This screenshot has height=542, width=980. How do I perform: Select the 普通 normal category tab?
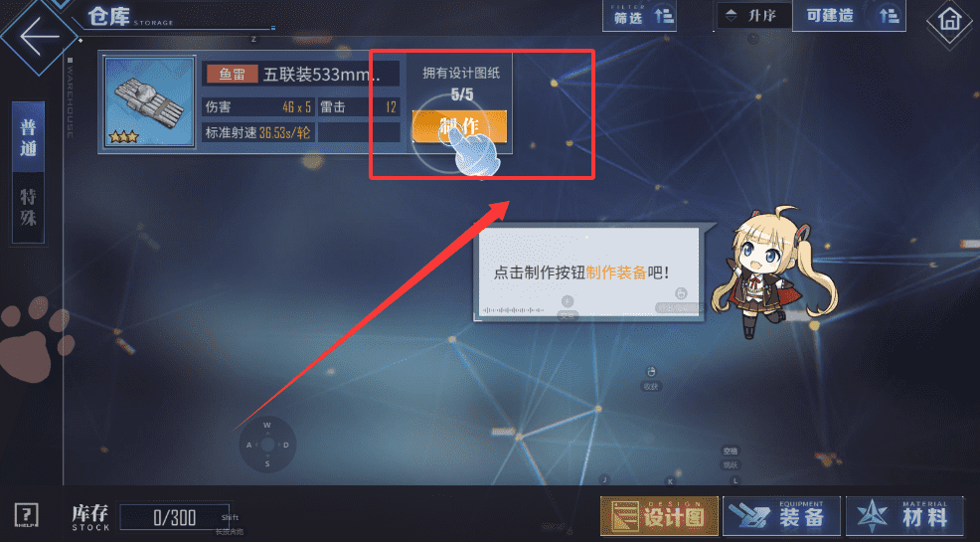pos(28,137)
